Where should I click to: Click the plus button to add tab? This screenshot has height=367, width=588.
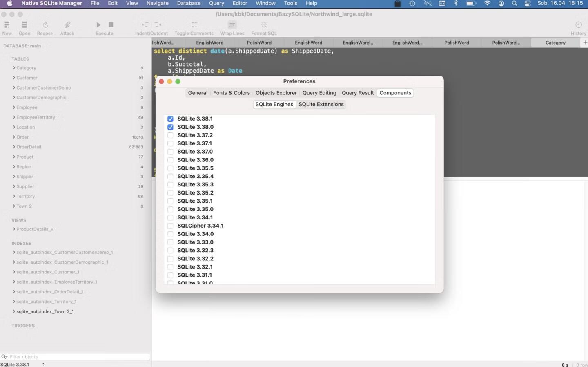pos(585,43)
